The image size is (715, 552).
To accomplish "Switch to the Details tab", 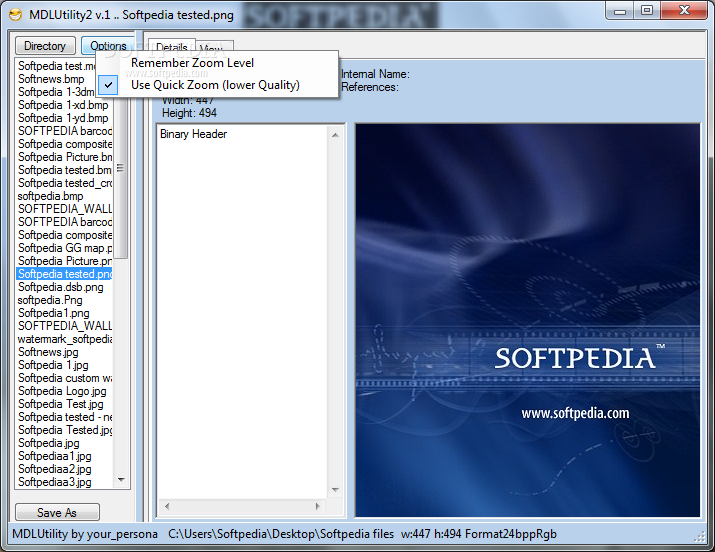I will pos(172,47).
